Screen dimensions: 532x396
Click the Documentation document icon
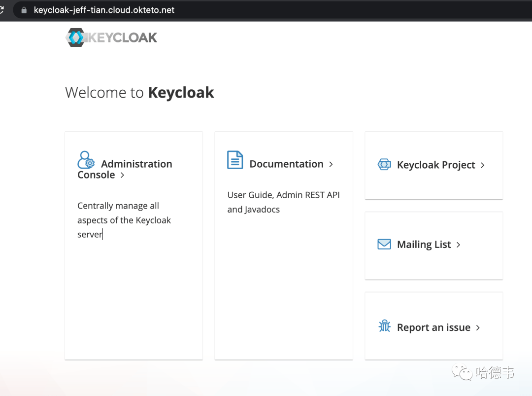tap(235, 160)
